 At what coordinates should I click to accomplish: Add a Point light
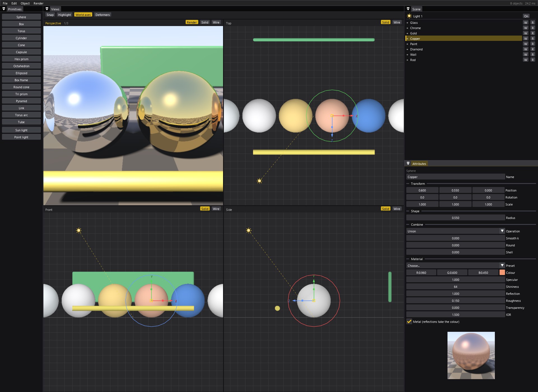[21, 137]
